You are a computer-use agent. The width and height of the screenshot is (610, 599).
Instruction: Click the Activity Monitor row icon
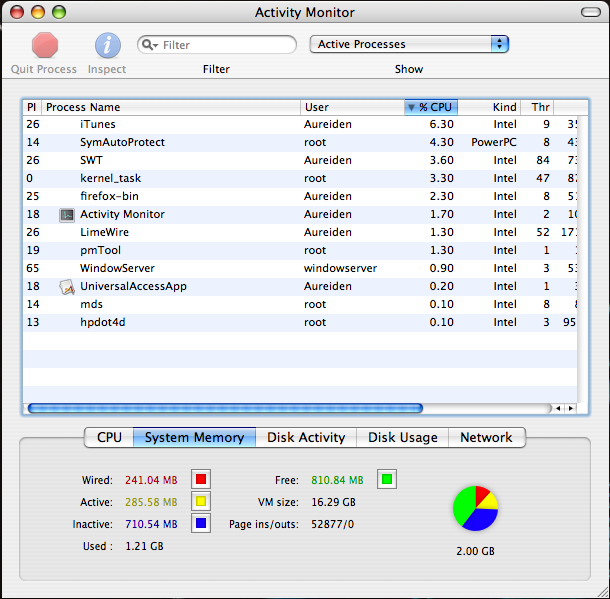click(x=67, y=215)
